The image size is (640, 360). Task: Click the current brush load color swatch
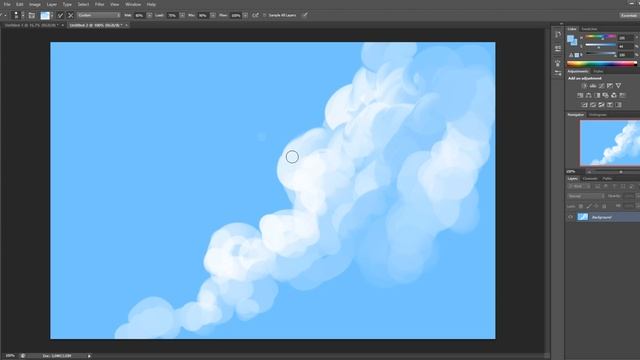pos(45,16)
